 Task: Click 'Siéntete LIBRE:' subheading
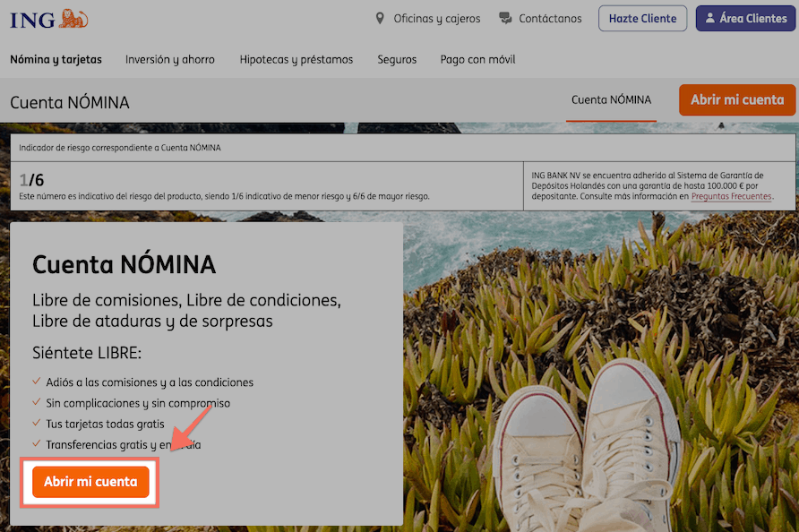[x=87, y=353]
